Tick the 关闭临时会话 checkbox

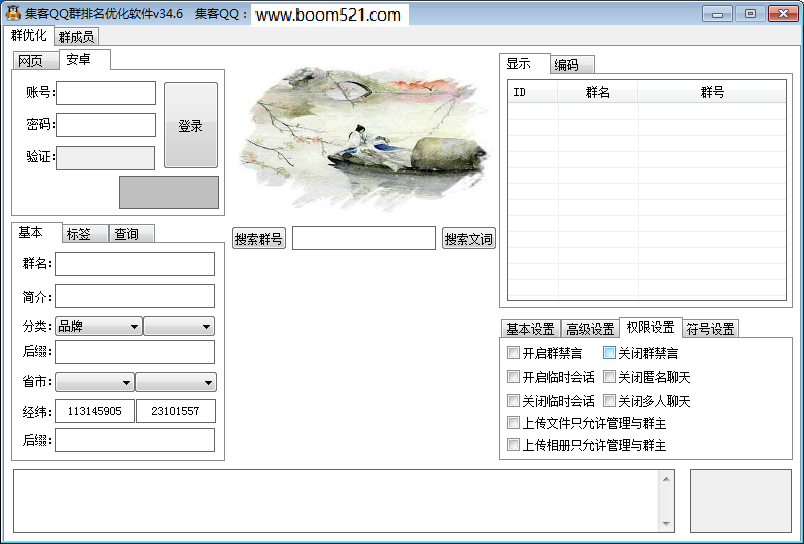(x=513, y=400)
